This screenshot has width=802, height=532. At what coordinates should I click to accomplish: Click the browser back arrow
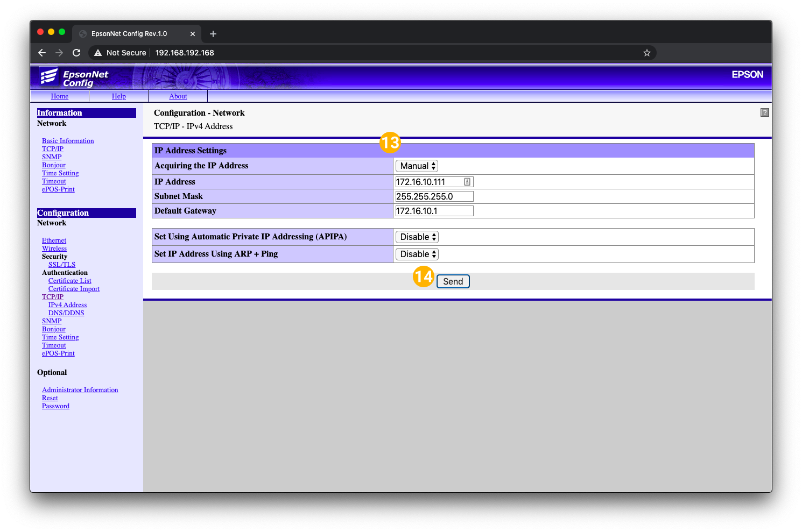coord(42,53)
